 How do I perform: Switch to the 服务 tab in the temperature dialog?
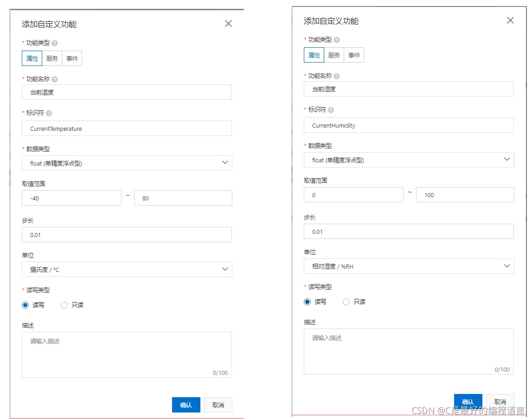[51, 58]
